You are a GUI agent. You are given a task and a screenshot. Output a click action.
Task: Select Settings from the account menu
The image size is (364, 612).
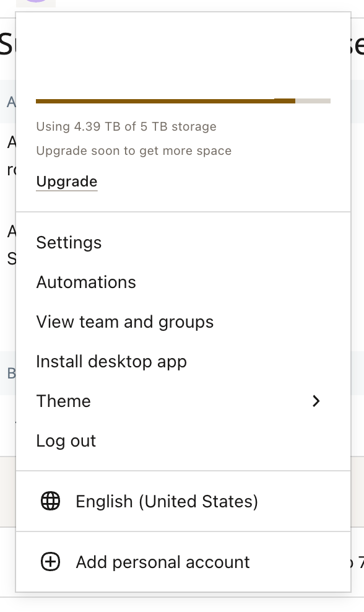click(x=69, y=242)
